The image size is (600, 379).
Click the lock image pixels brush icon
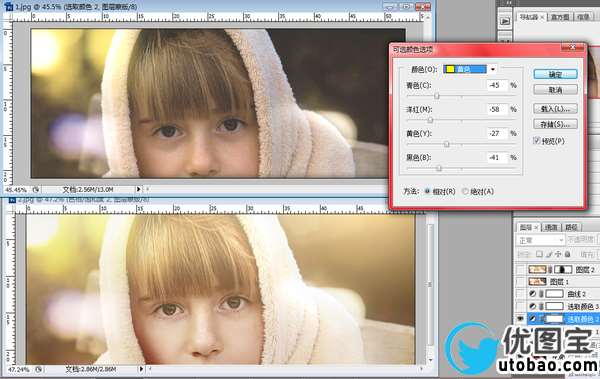pyautogui.click(x=549, y=254)
